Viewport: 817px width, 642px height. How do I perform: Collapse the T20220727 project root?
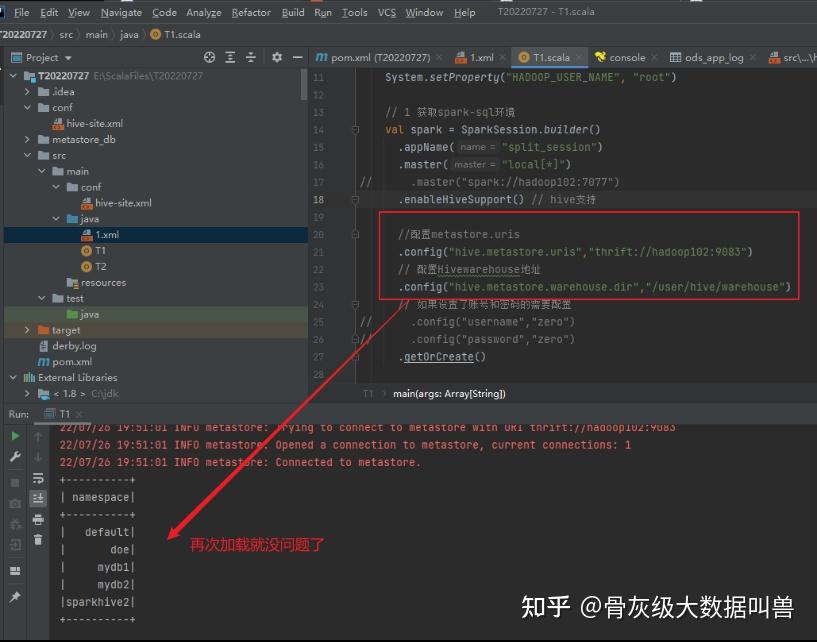click(x=13, y=76)
